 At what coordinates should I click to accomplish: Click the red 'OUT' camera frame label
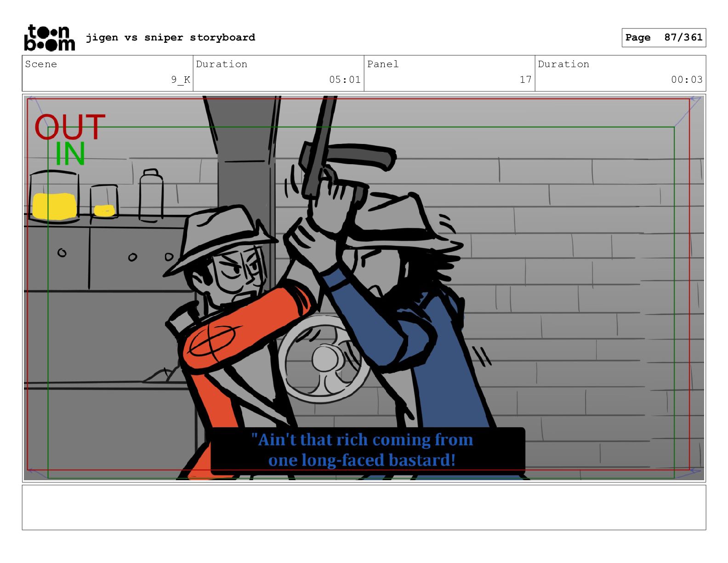(x=70, y=127)
